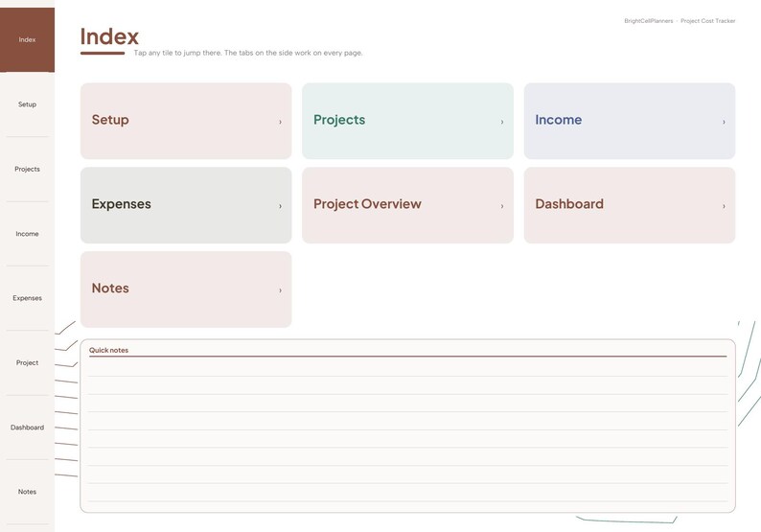Click the chevron on the Projects tile
Image resolution: width=761 pixels, height=532 pixels.
[502, 122]
